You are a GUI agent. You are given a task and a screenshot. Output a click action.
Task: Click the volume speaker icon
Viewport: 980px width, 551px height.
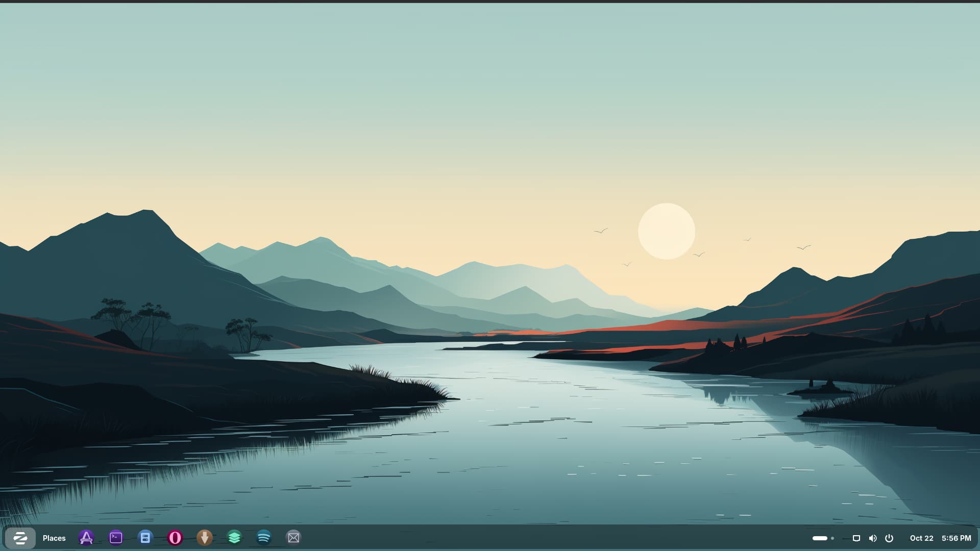coord(873,538)
